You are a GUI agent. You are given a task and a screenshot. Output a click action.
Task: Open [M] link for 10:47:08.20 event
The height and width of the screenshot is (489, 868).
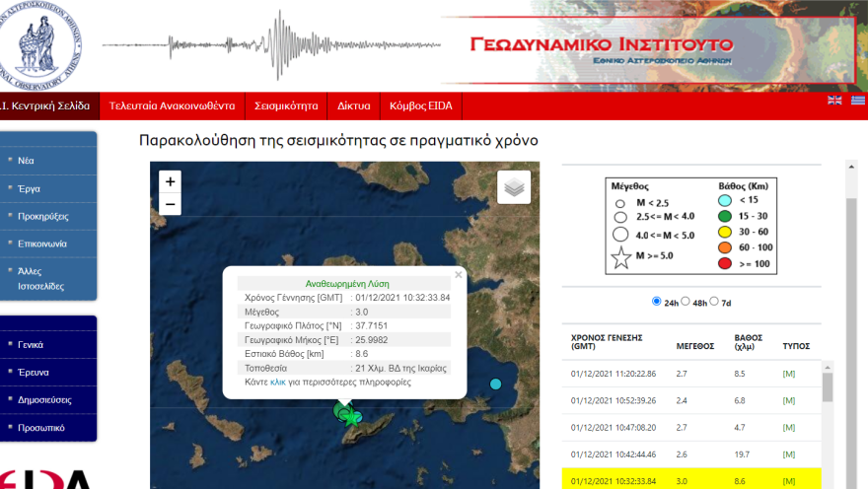tap(789, 428)
